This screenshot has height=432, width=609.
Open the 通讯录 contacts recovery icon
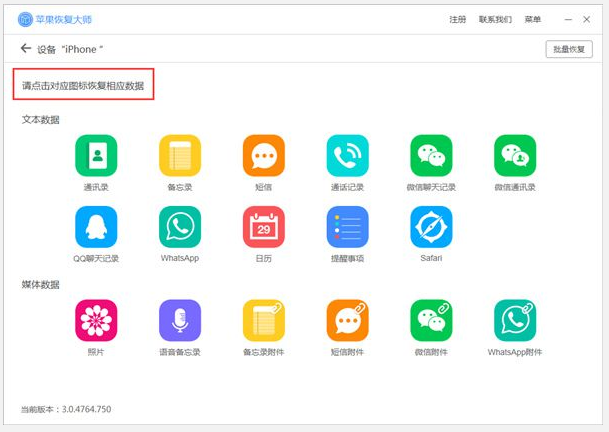96,155
